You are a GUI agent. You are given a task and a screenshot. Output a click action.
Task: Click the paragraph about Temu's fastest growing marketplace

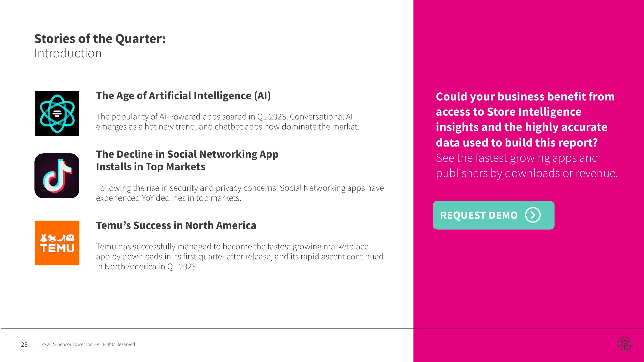click(239, 256)
